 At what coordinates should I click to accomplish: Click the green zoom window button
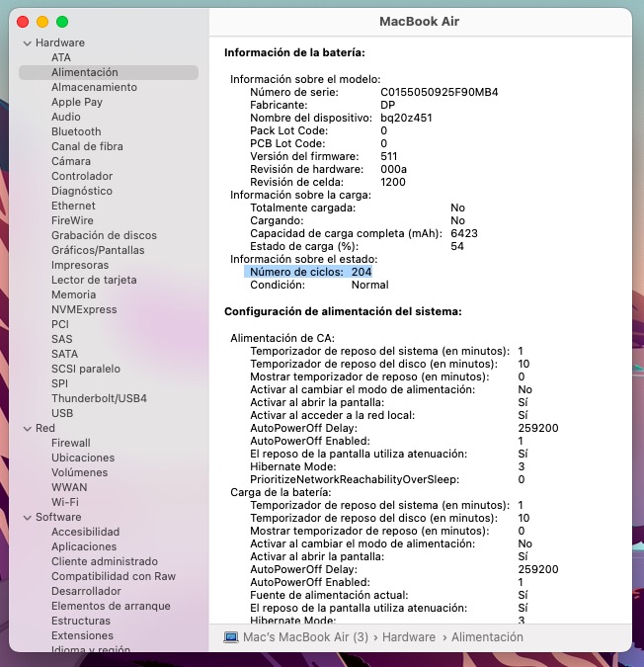pyautogui.click(x=62, y=21)
